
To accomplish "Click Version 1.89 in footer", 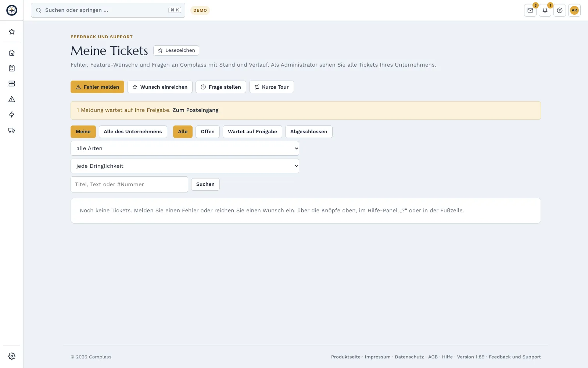I will (471, 357).
